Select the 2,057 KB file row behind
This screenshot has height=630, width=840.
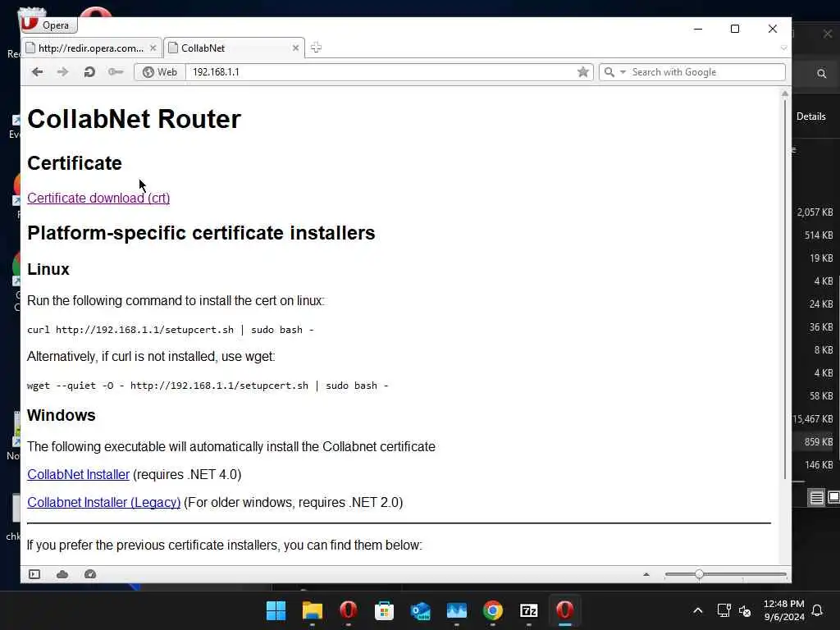[816, 212]
